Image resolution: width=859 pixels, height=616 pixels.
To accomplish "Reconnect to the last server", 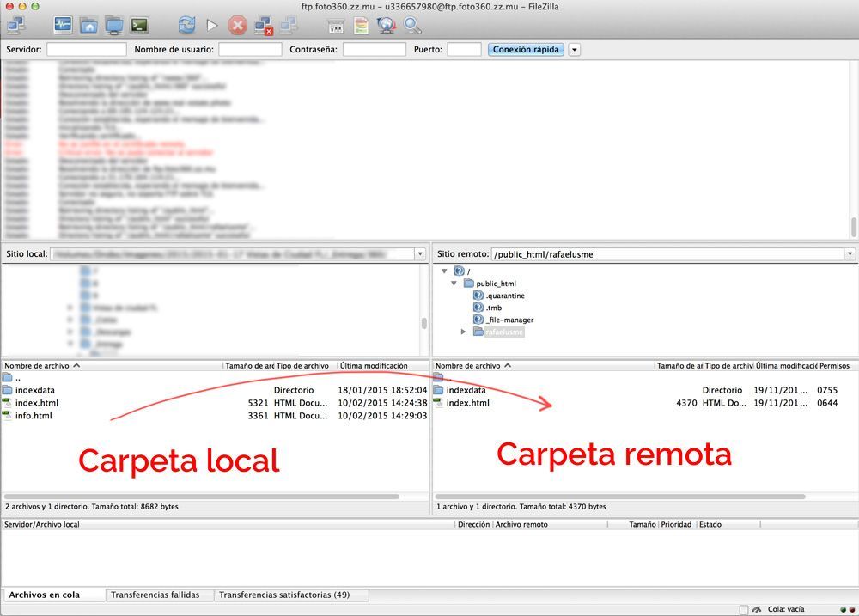I will click(x=289, y=25).
